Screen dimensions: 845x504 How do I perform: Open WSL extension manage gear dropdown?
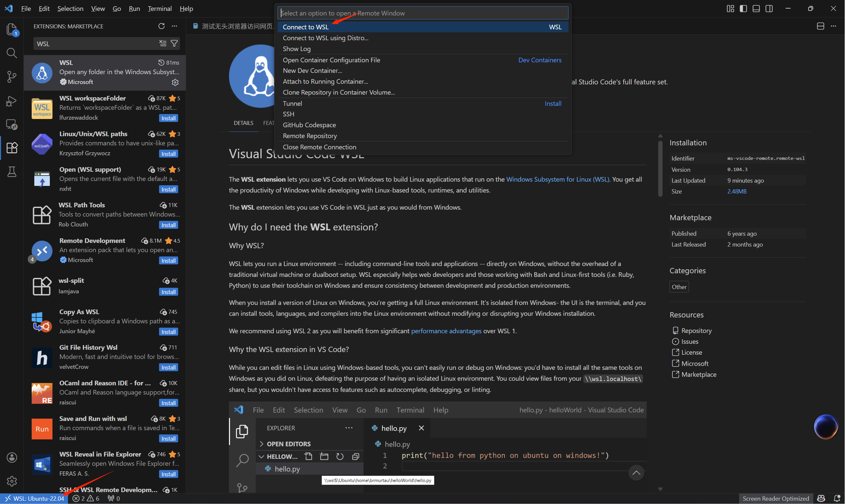175,82
